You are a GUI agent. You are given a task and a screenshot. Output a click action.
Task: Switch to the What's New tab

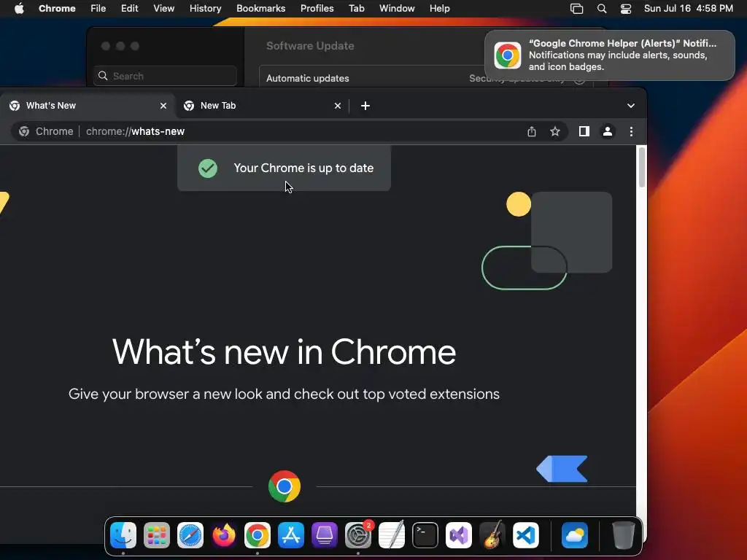[x=88, y=106]
